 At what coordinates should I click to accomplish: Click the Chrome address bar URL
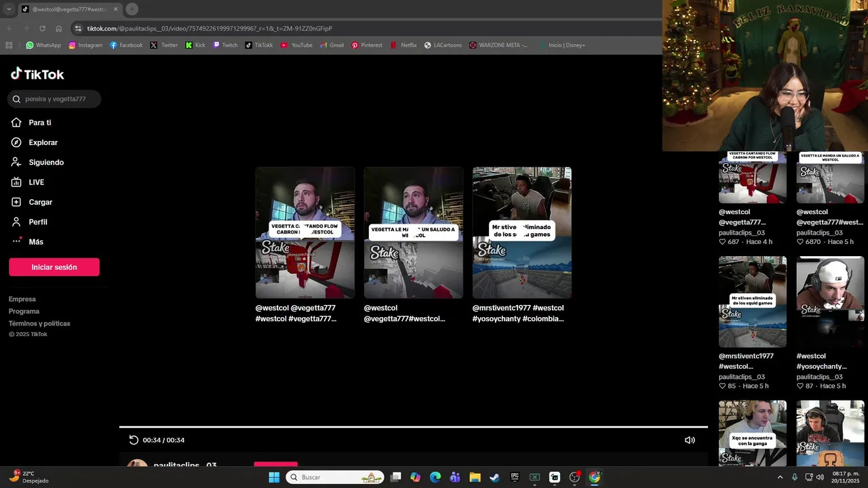pos(210,28)
